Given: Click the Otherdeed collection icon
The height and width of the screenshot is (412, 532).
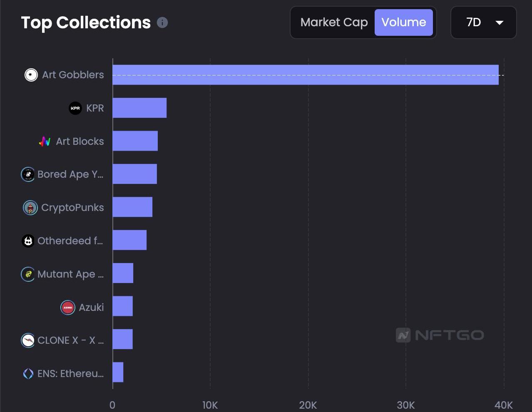Looking at the screenshot, I should pyautogui.click(x=28, y=241).
